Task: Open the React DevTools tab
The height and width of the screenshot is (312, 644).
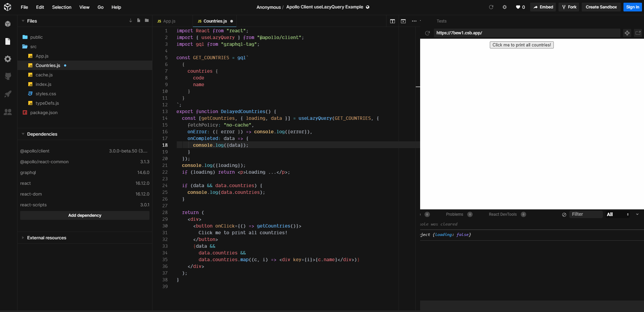Action: (x=507, y=214)
